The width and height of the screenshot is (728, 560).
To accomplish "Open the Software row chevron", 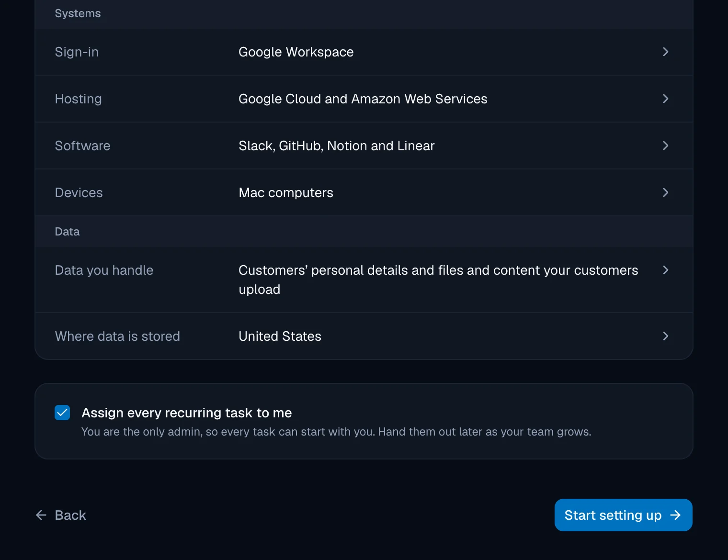I will click(665, 146).
